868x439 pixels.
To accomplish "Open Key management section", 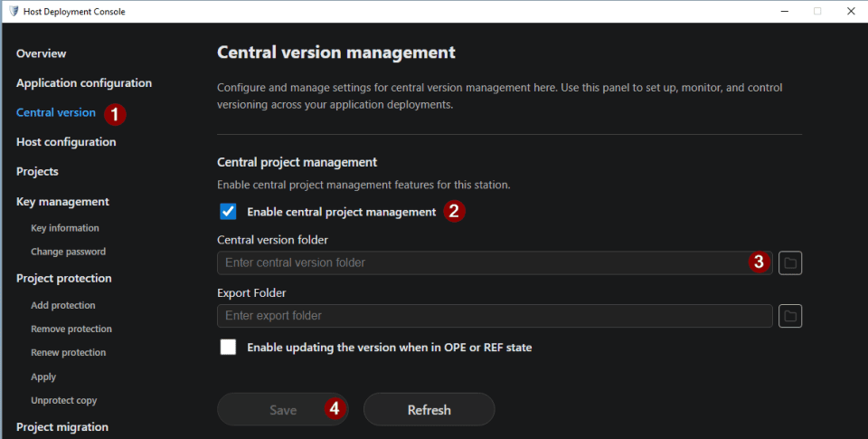I will (x=62, y=202).
